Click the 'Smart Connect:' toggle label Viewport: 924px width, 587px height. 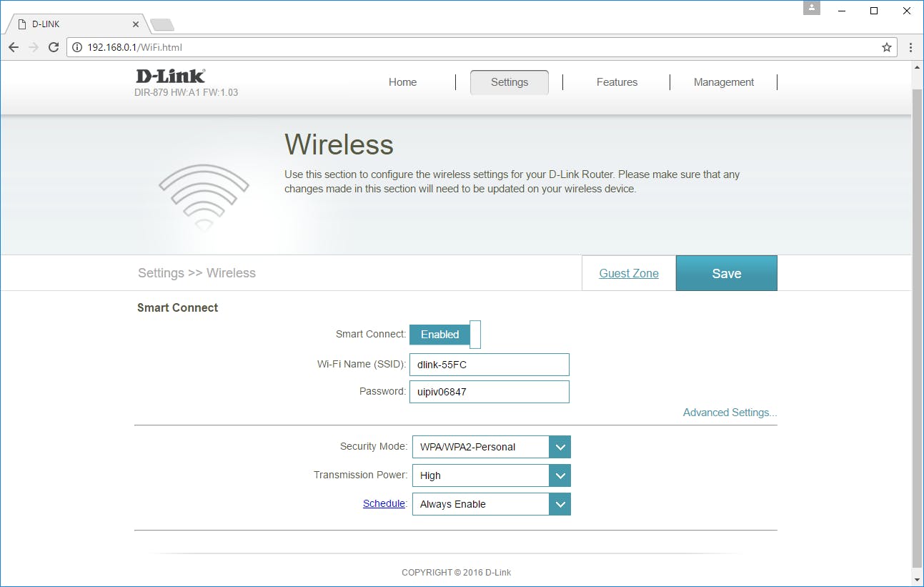click(371, 334)
